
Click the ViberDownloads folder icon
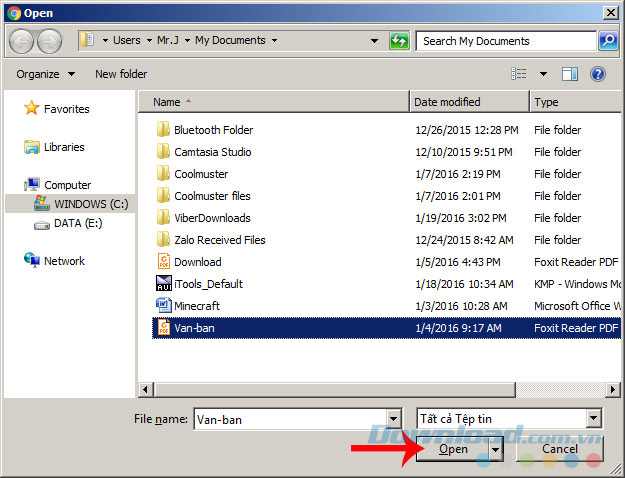click(163, 217)
